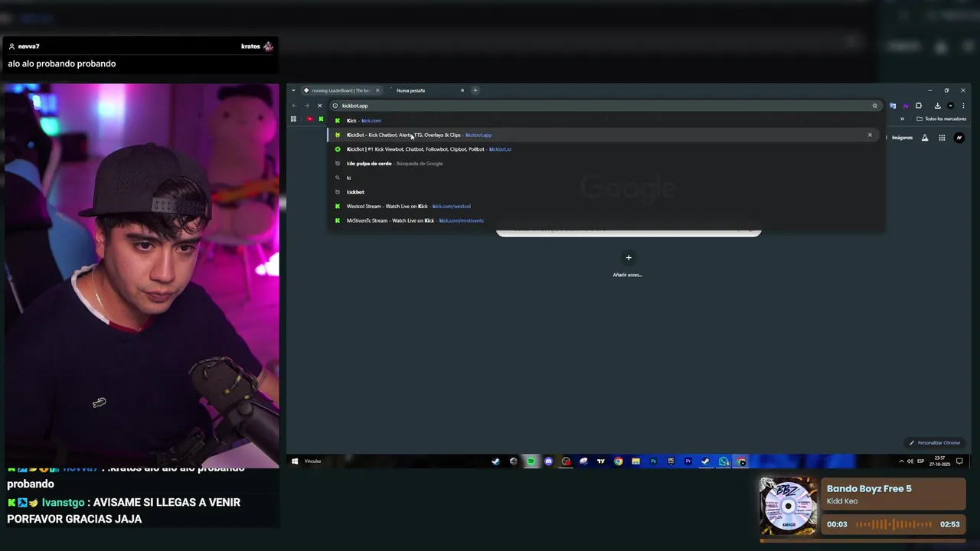Stop loading the page with the X button
Screen dimensions: 980x551
tap(320, 106)
